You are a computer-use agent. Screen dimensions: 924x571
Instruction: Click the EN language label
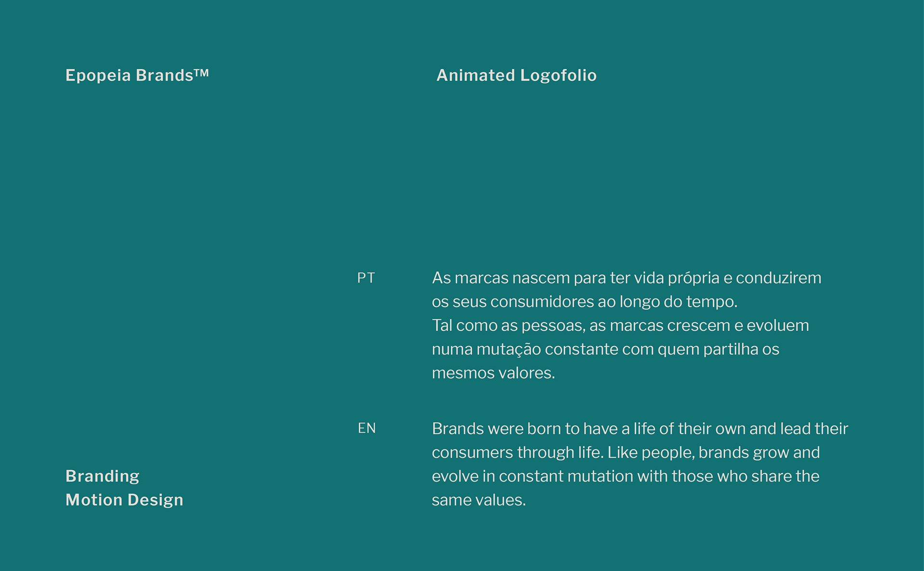point(366,428)
